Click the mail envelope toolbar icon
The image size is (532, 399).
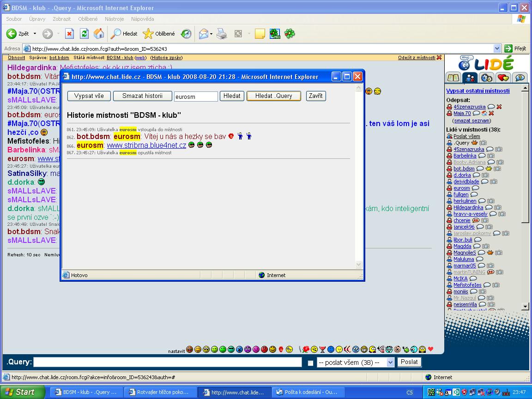point(203,34)
